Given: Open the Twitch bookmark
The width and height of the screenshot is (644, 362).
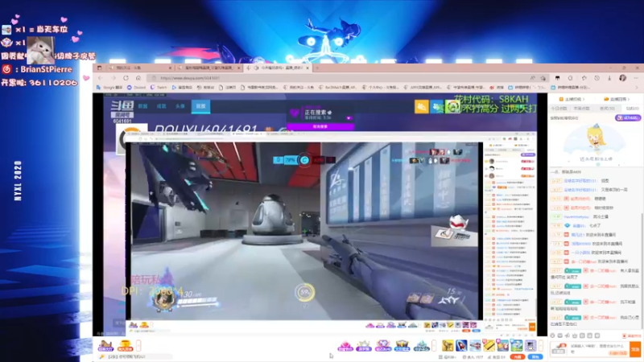Looking at the screenshot, I should coord(159,88).
